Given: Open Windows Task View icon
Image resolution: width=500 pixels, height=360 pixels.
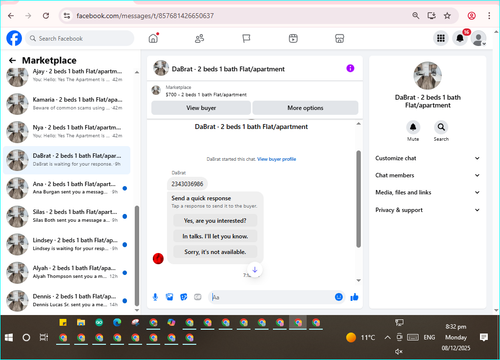Looking at the screenshot, I should coord(44,337).
